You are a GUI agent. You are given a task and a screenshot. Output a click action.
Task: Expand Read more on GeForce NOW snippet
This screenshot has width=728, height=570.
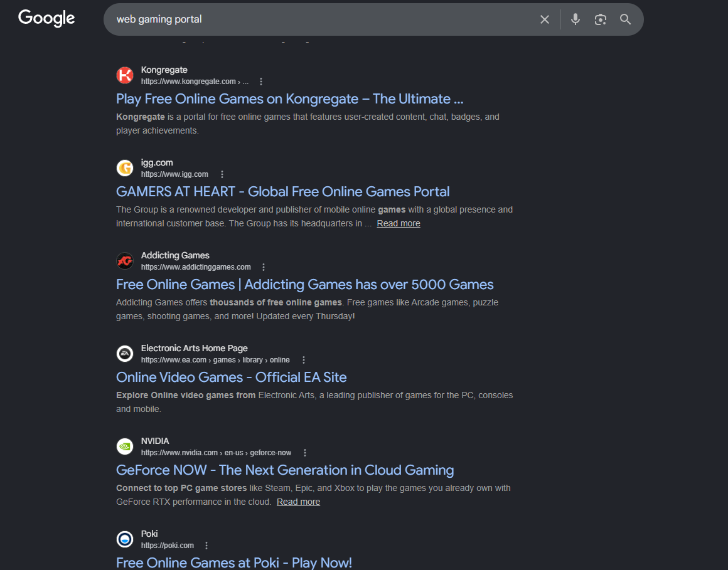[298, 502]
